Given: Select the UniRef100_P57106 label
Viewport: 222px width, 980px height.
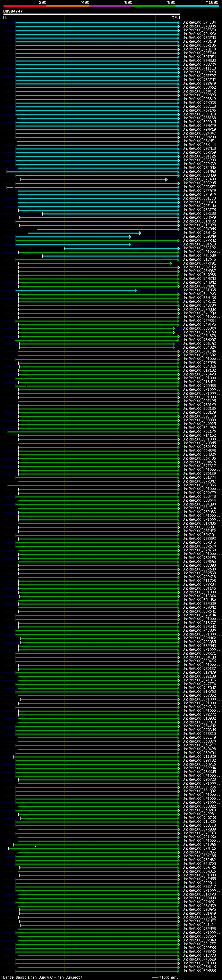Looking at the screenshot, I should pos(199,110).
